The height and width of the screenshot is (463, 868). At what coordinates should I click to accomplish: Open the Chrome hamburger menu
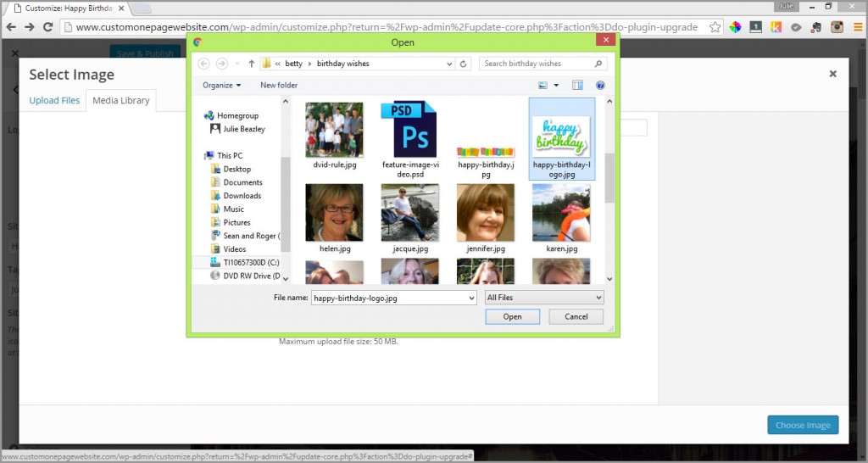[858, 27]
